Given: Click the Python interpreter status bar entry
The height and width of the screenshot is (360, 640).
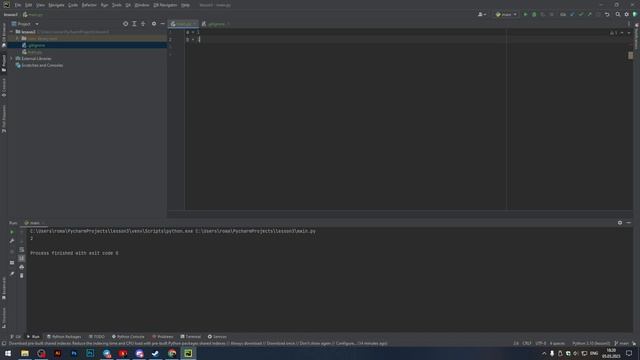Looking at the screenshot, I should [591, 344].
